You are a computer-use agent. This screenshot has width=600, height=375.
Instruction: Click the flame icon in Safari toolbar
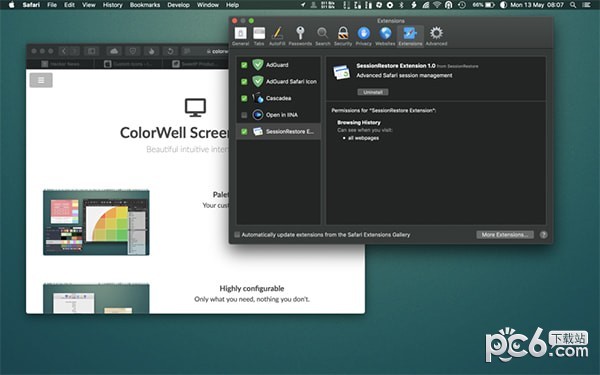point(152,51)
